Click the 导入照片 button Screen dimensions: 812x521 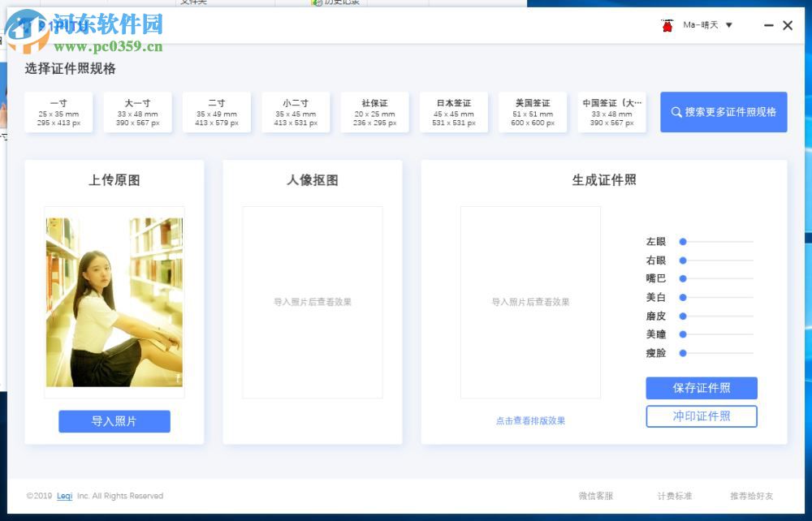[114, 421]
